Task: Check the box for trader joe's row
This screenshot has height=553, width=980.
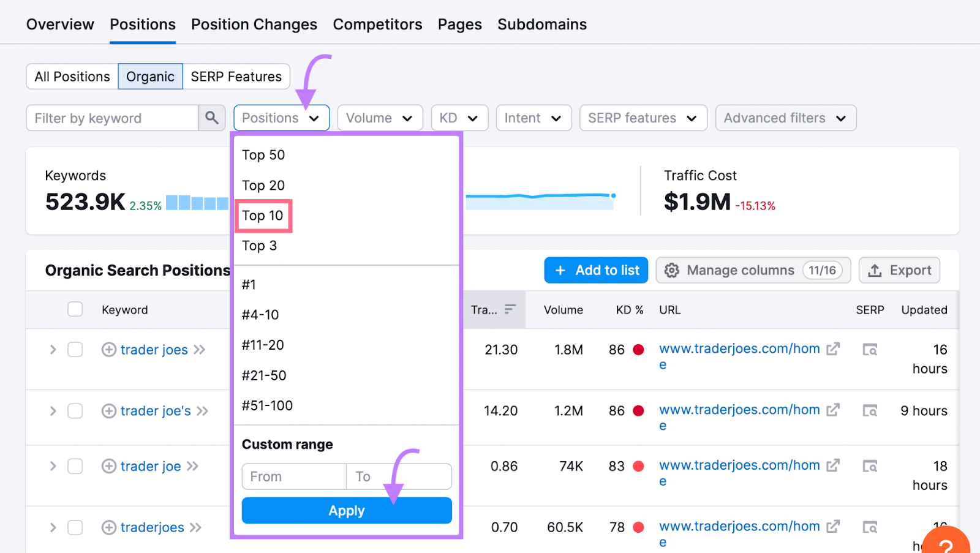Action: (75, 411)
